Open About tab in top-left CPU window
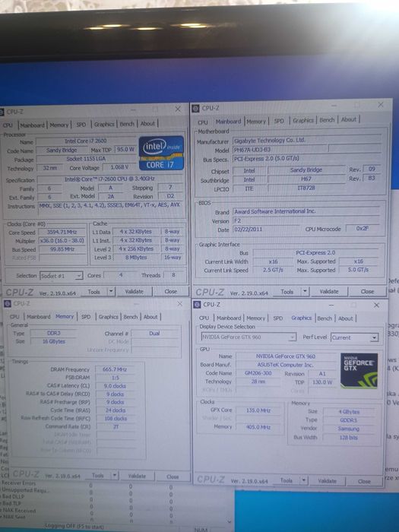Image resolution: width=399 pixels, height=532 pixels. pos(147,123)
